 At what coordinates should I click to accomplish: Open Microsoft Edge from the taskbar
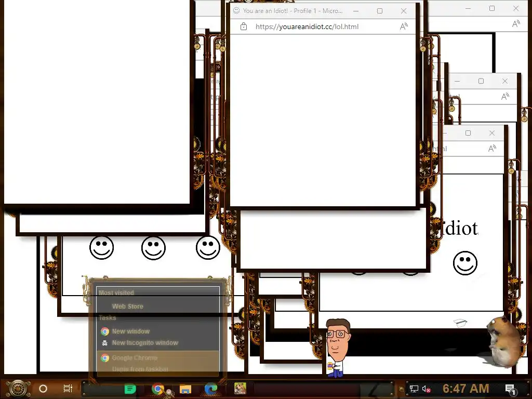point(211,389)
